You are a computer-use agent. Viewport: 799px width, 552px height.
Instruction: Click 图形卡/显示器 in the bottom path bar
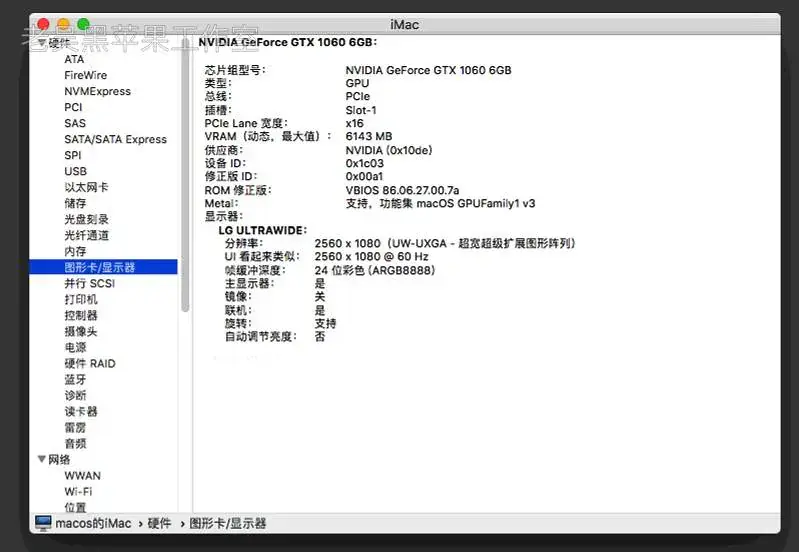228,523
